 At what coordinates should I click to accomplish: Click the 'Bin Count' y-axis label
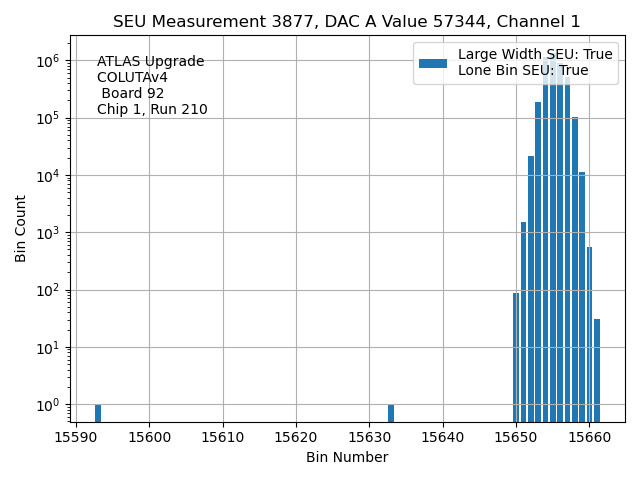click(x=21, y=228)
